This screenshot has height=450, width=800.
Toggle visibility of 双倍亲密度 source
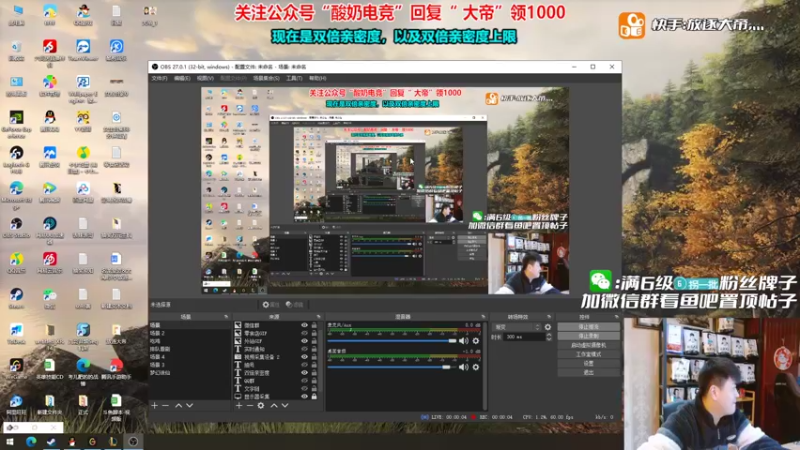pos(305,372)
